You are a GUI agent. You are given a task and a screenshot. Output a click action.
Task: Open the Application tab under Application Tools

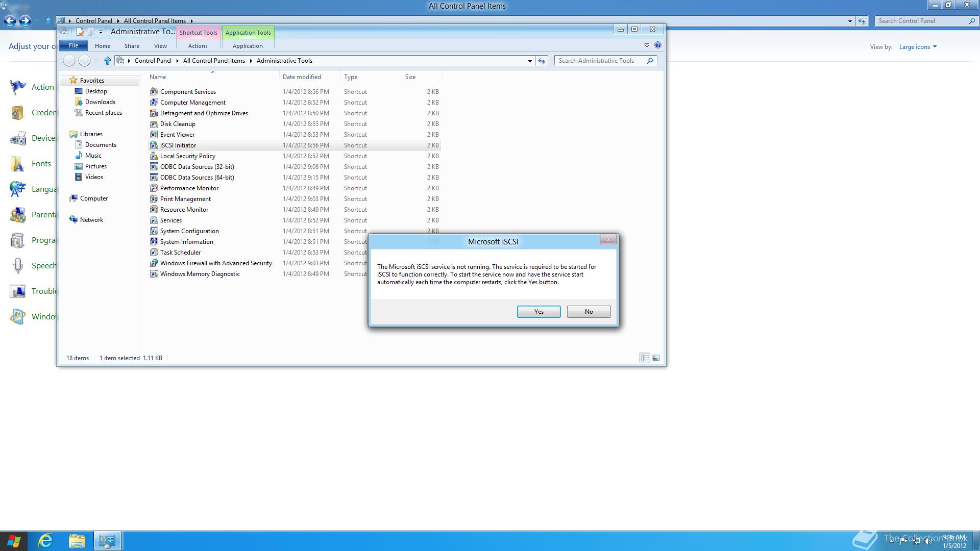(248, 46)
